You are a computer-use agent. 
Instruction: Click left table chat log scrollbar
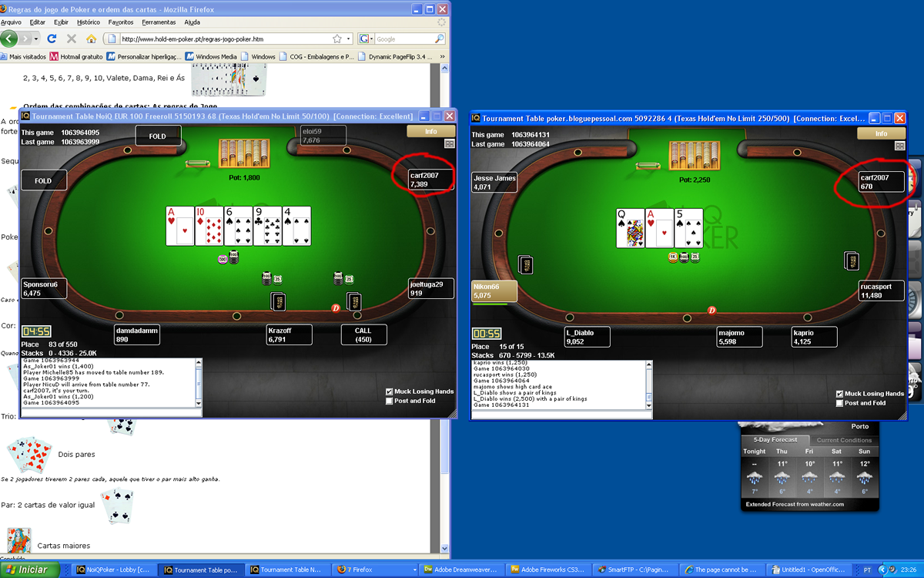click(199, 383)
